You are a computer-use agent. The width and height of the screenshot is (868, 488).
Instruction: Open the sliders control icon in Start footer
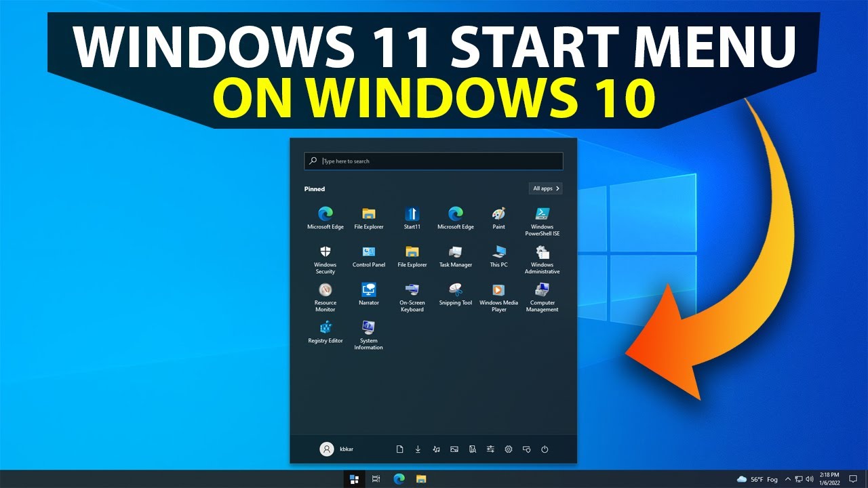[x=490, y=449]
